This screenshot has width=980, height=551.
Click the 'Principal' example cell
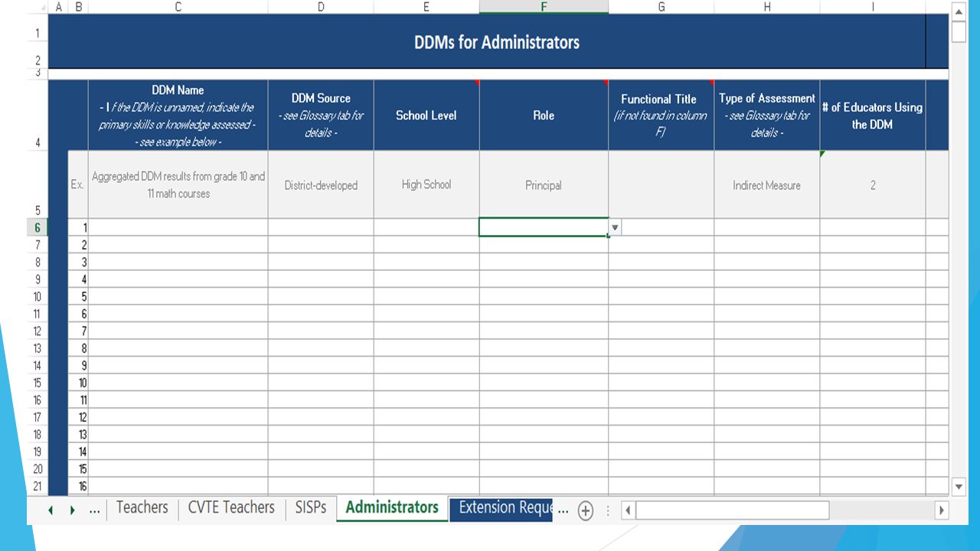544,184
